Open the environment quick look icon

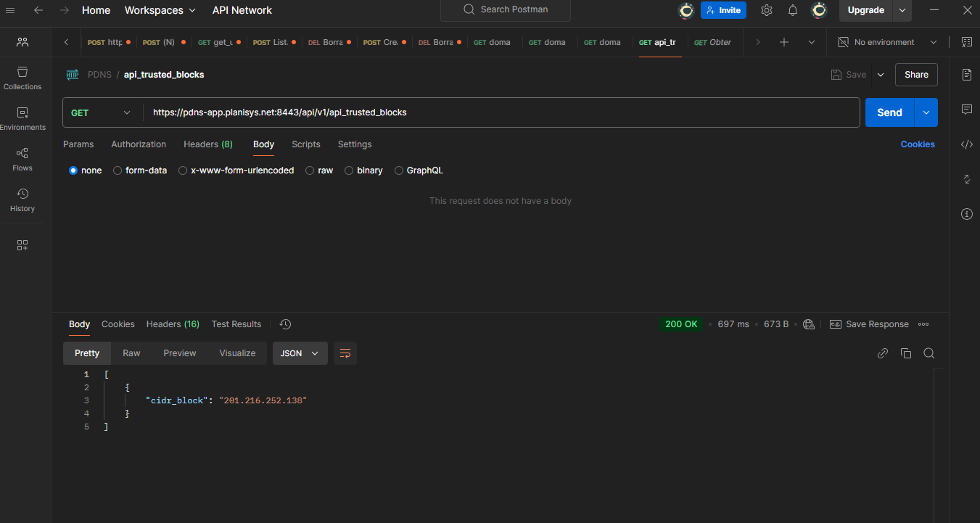(x=966, y=42)
